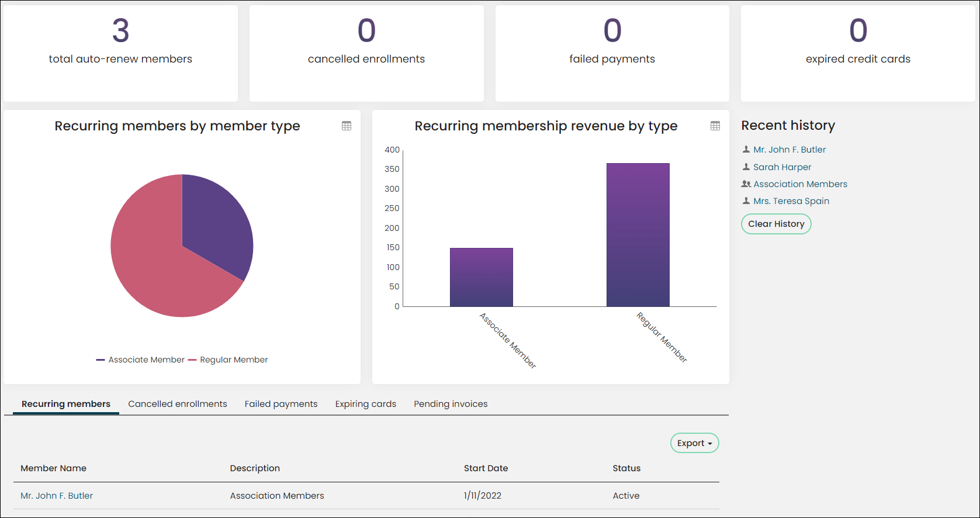Click the Associate Member revenue bar
This screenshot has height=518, width=980.
pyautogui.click(x=482, y=277)
